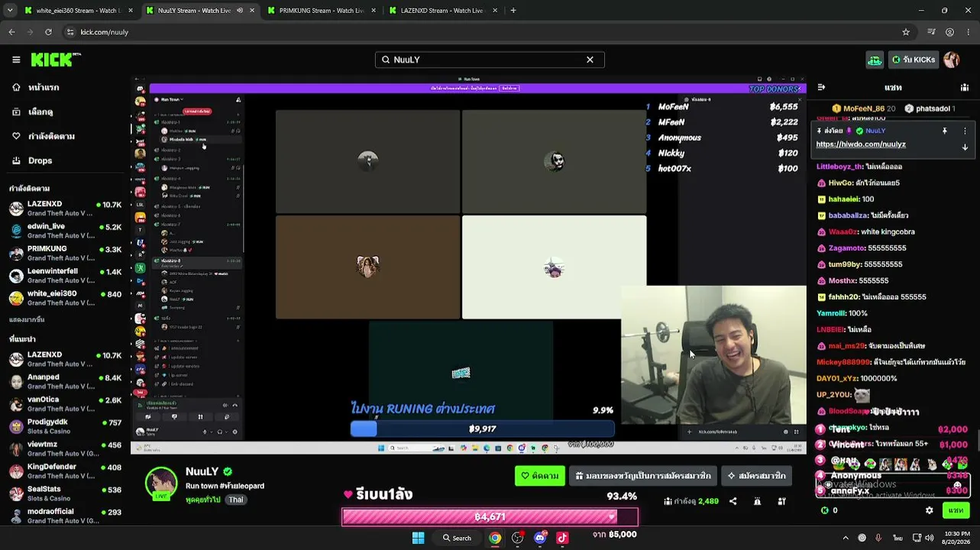Viewport: 980px width, 550px height.
Task: Open Windows Start menu
Action: click(418, 538)
